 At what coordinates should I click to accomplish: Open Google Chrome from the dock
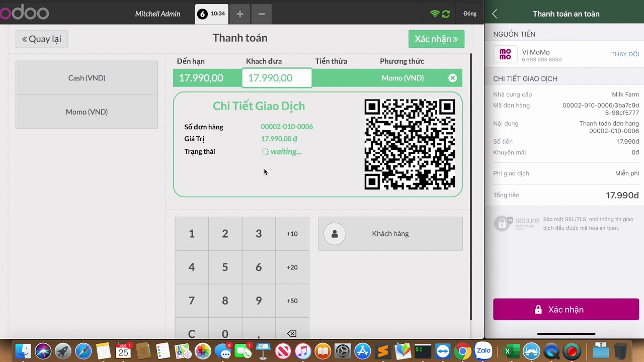click(463, 351)
